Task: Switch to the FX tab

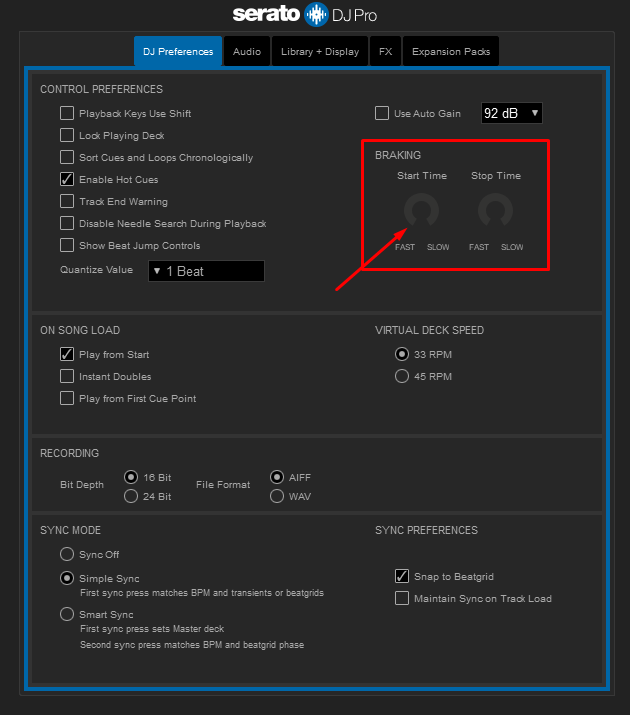Action: pos(385,52)
